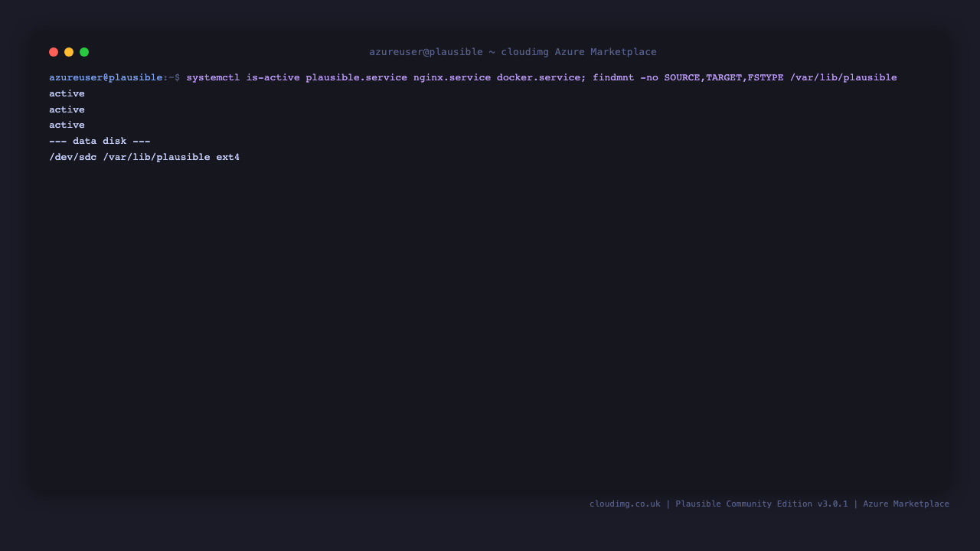Viewport: 980px width, 551px height.
Task: Click the azureuser@plausible prompt text
Action: tap(106, 77)
